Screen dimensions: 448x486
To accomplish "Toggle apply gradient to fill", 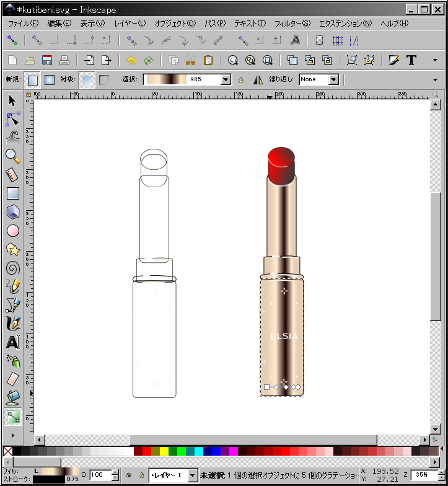I will (87, 80).
